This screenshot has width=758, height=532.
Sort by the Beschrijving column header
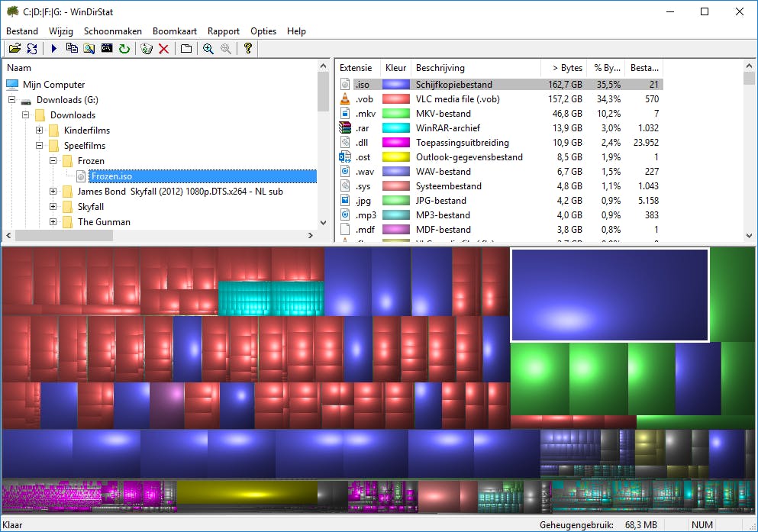pos(476,68)
